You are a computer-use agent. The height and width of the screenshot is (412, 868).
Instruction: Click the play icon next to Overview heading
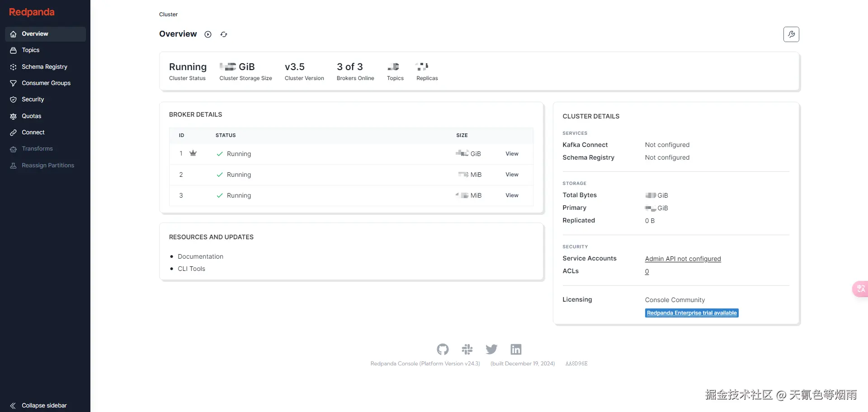tap(208, 34)
